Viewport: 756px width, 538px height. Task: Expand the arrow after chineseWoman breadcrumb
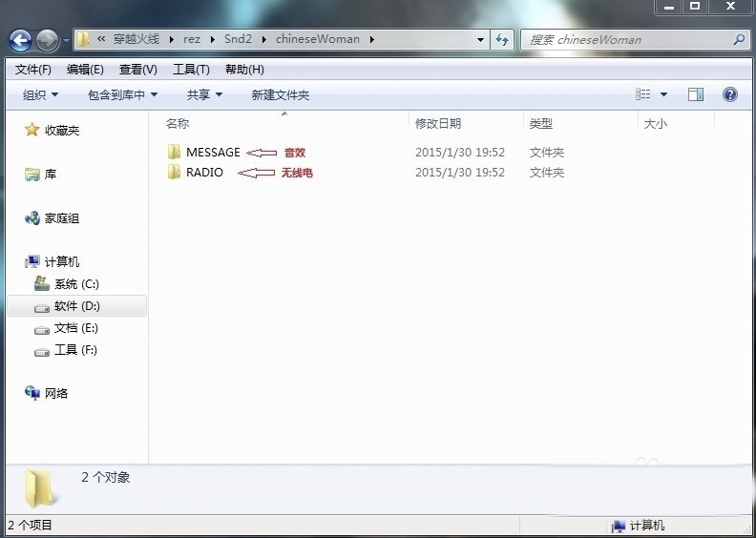click(372, 39)
